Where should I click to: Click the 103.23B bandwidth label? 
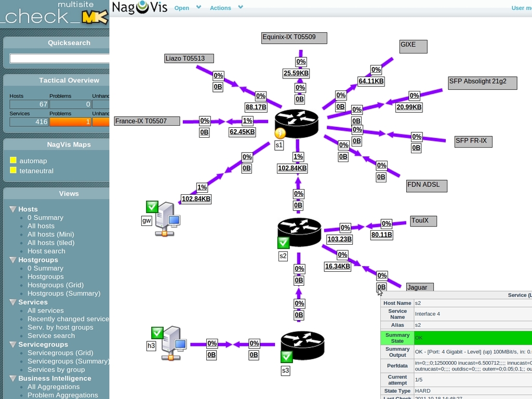click(340, 239)
